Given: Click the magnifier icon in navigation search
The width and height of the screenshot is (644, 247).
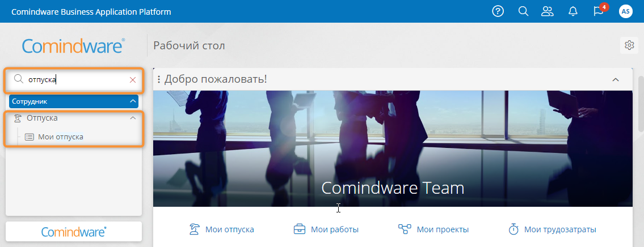Looking at the screenshot, I should point(19,79).
